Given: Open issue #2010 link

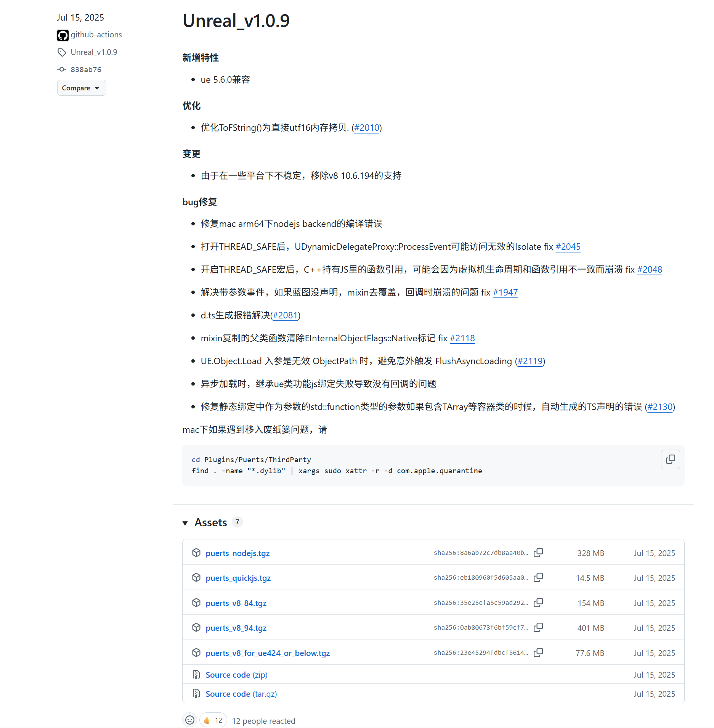Looking at the screenshot, I should (x=367, y=128).
